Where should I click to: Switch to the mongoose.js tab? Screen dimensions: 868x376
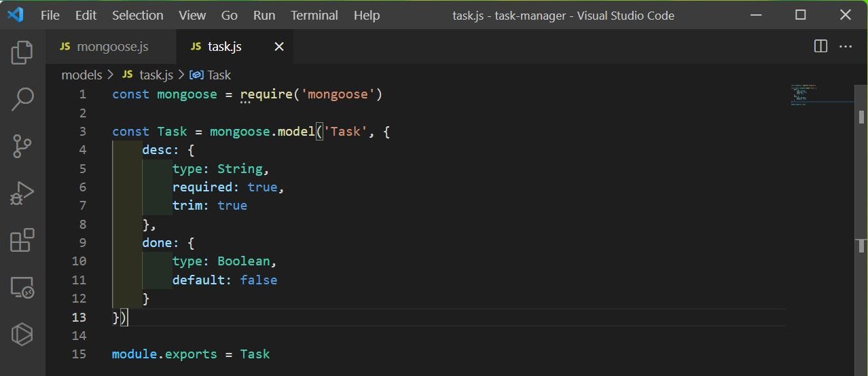click(x=111, y=46)
